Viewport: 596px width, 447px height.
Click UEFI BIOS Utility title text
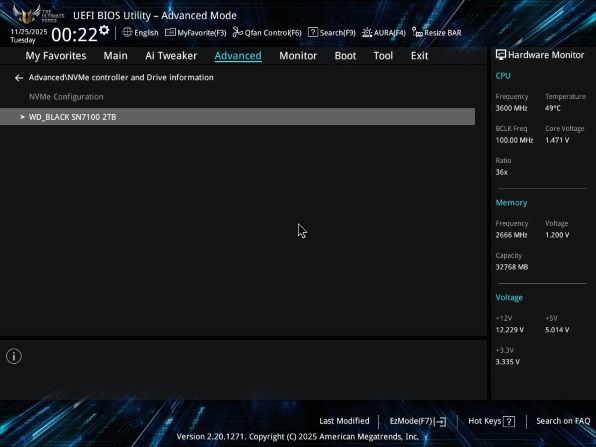[155, 16]
